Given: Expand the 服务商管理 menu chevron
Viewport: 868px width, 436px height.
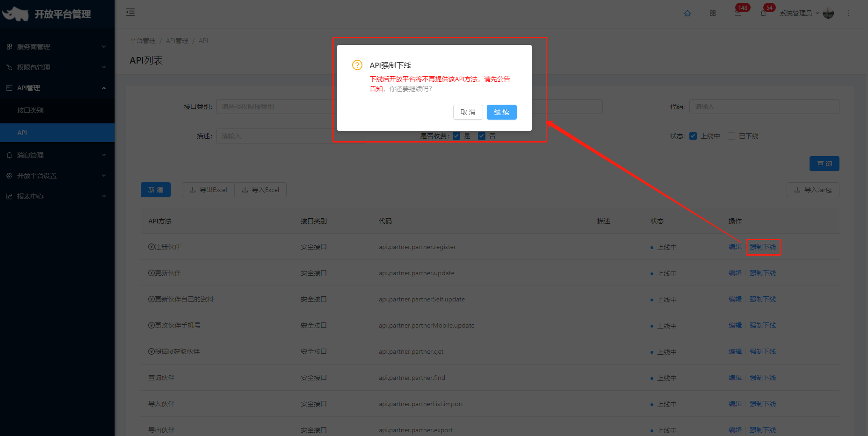Looking at the screenshot, I should 104,47.
